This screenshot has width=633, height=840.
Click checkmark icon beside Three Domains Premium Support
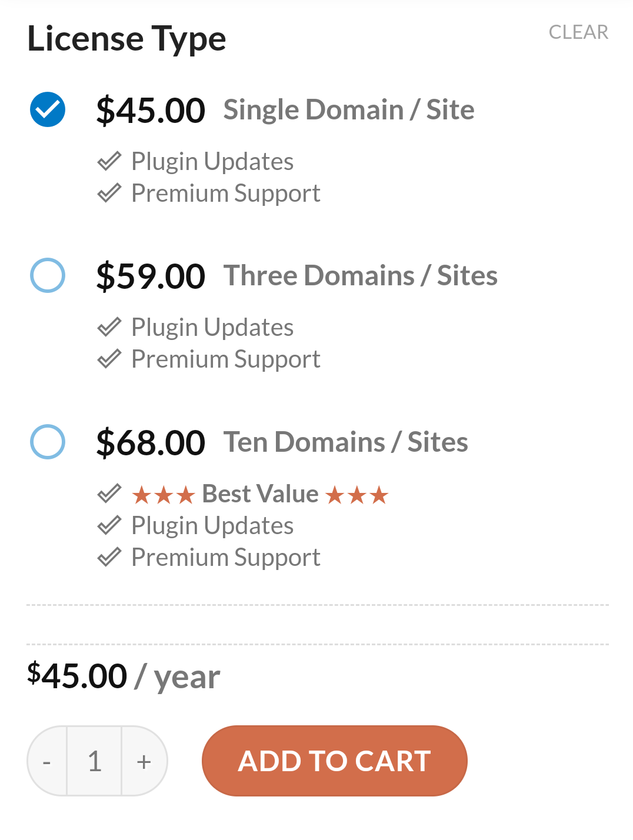(x=109, y=359)
